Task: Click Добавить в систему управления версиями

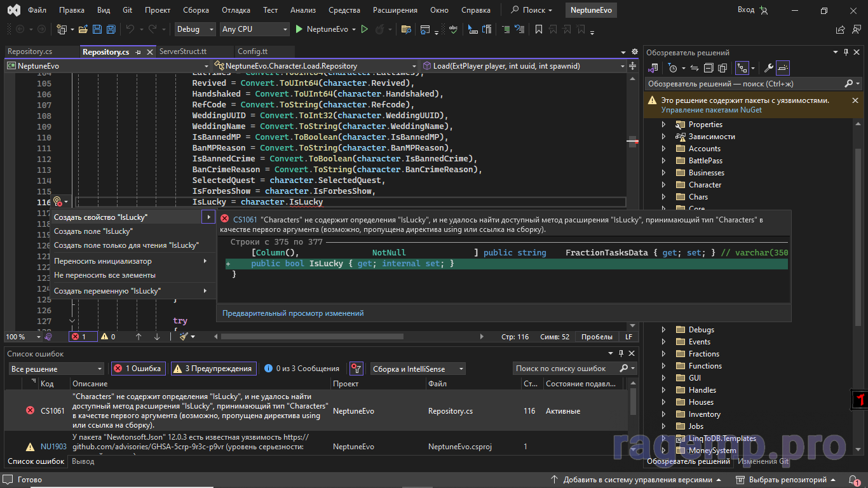Action: (x=636, y=480)
